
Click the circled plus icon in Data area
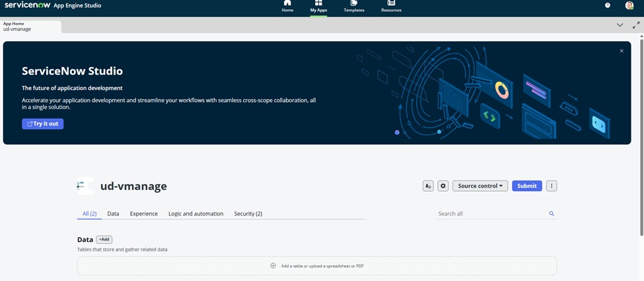pos(273,266)
